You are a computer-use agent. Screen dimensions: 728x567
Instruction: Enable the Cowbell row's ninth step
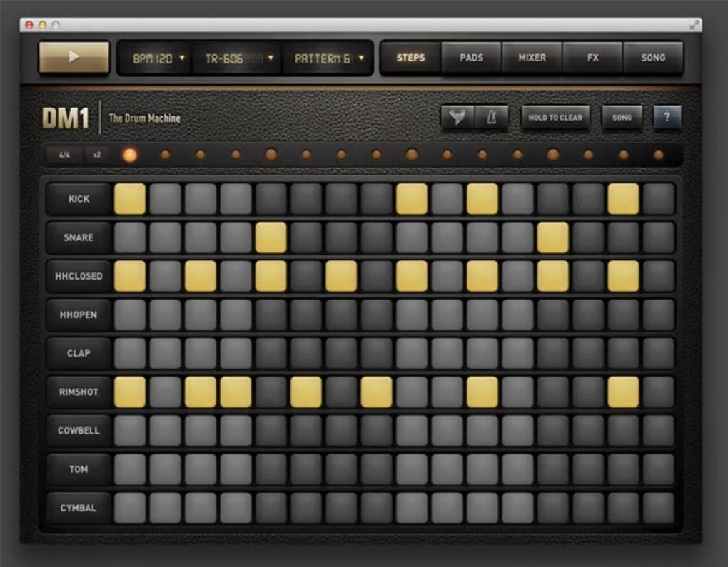pyautogui.click(x=412, y=431)
